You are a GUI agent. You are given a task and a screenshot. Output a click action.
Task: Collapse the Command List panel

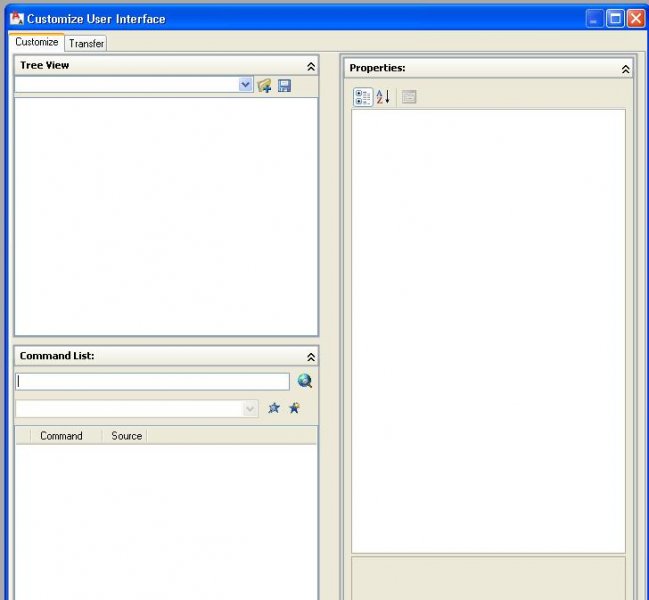click(x=311, y=357)
